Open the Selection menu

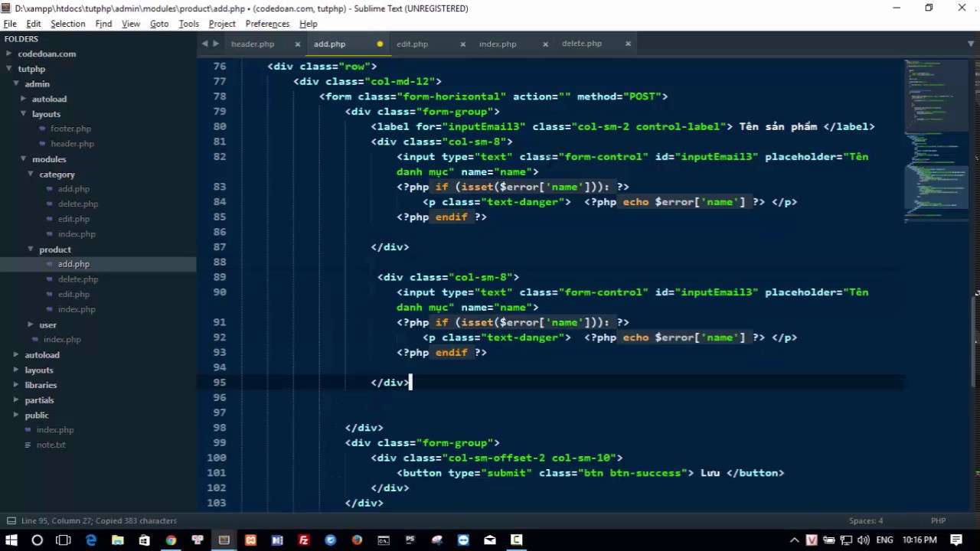point(67,24)
